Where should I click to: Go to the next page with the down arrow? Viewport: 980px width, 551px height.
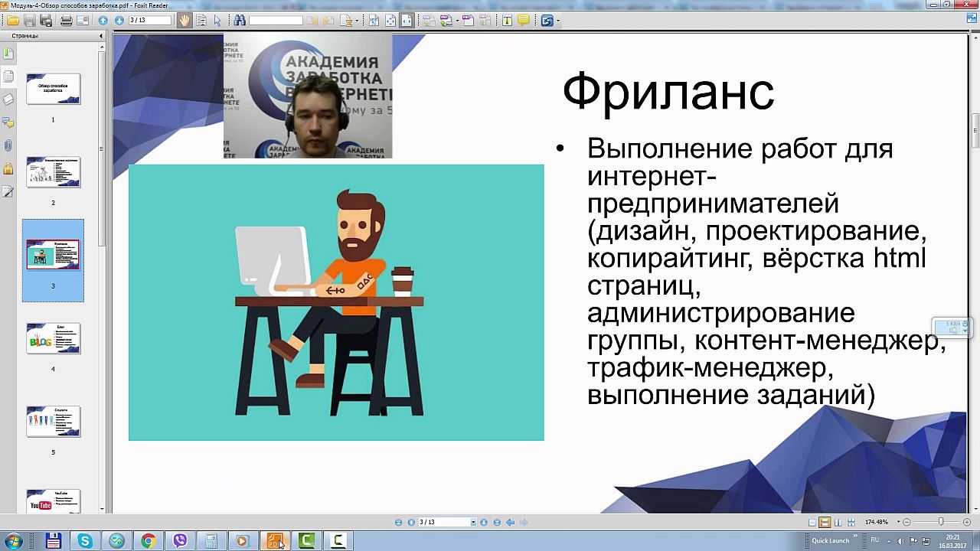(119, 21)
